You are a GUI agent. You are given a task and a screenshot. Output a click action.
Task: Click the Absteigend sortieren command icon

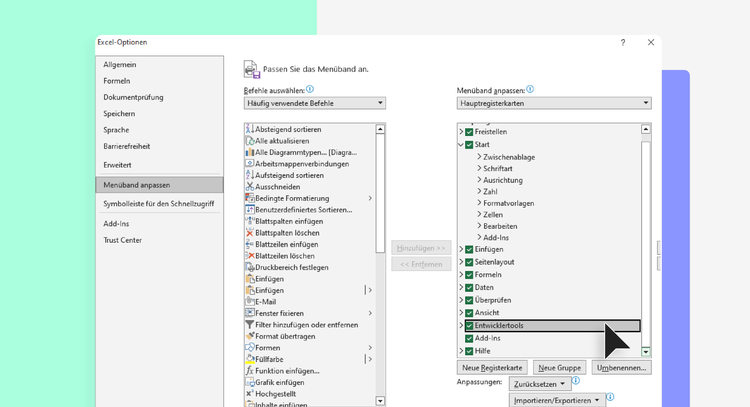[x=249, y=129]
